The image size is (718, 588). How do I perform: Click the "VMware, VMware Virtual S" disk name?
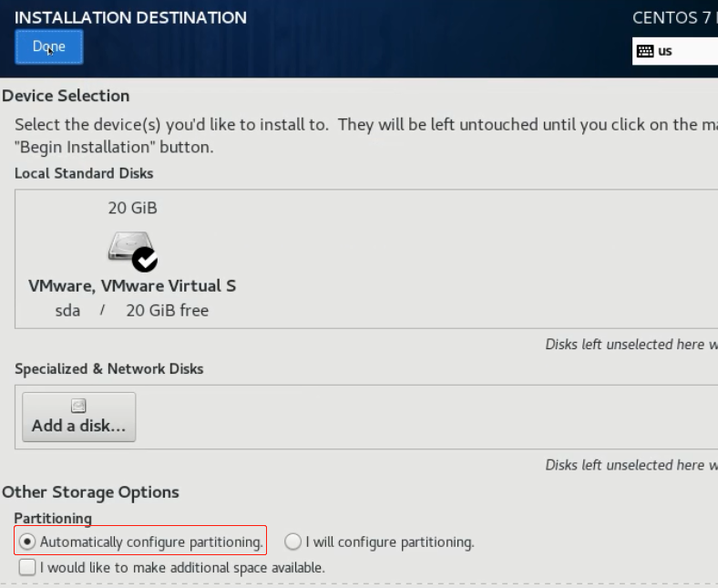point(132,285)
